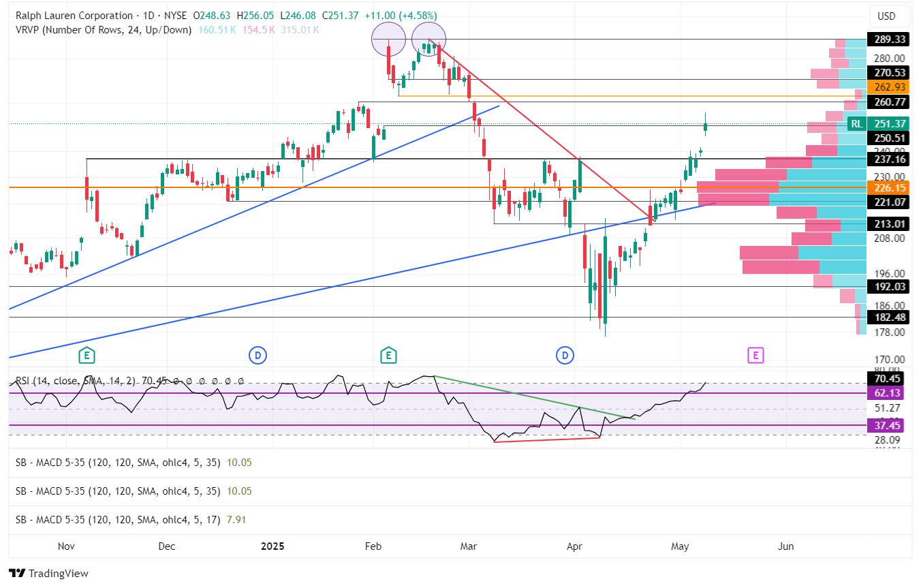The height and width of the screenshot is (588, 921).
Task: Click the 208.00 price axis tick
Action: click(x=889, y=238)
